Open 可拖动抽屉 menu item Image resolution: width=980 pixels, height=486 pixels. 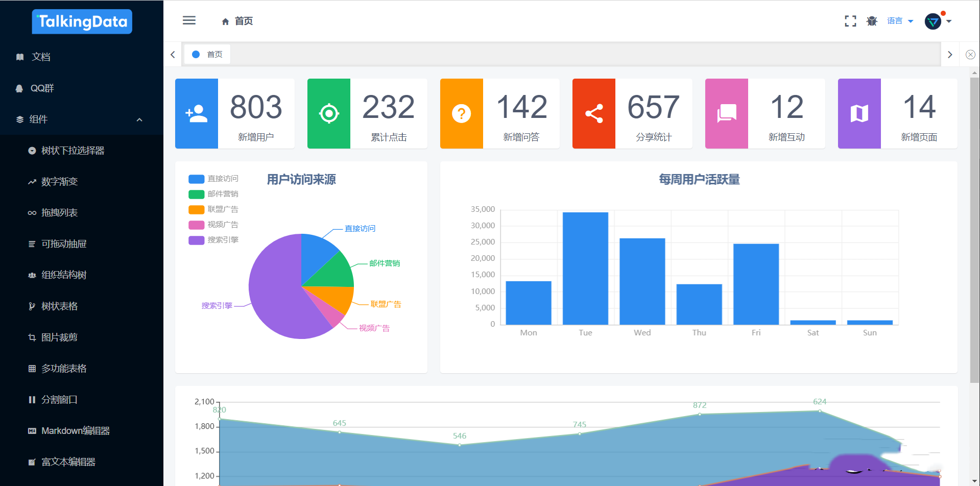pyautogui.click(x=82, y=244)
